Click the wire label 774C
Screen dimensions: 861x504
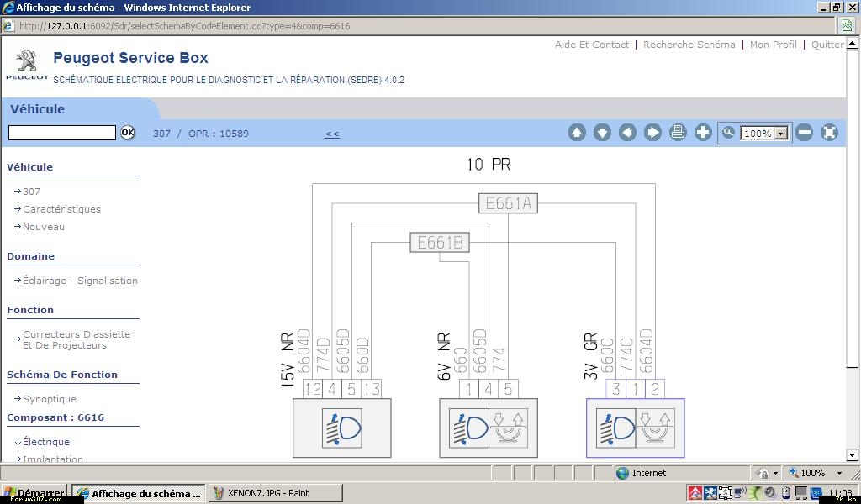point(626,356)
